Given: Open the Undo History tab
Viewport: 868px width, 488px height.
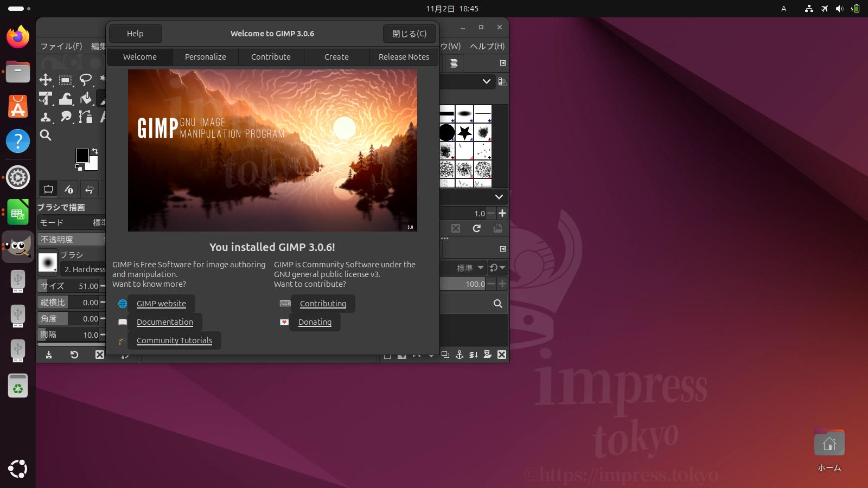Looking at the screenshot, I should (90, 189).
